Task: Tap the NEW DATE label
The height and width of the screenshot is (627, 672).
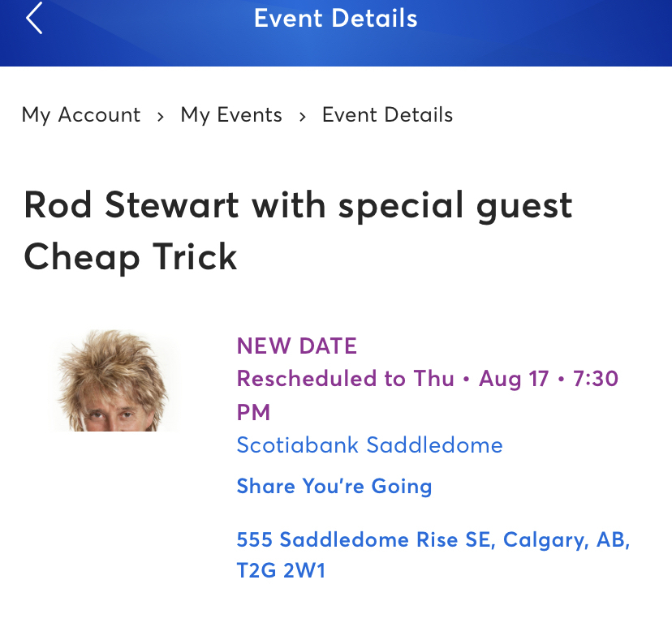Action: click(297, 346)
